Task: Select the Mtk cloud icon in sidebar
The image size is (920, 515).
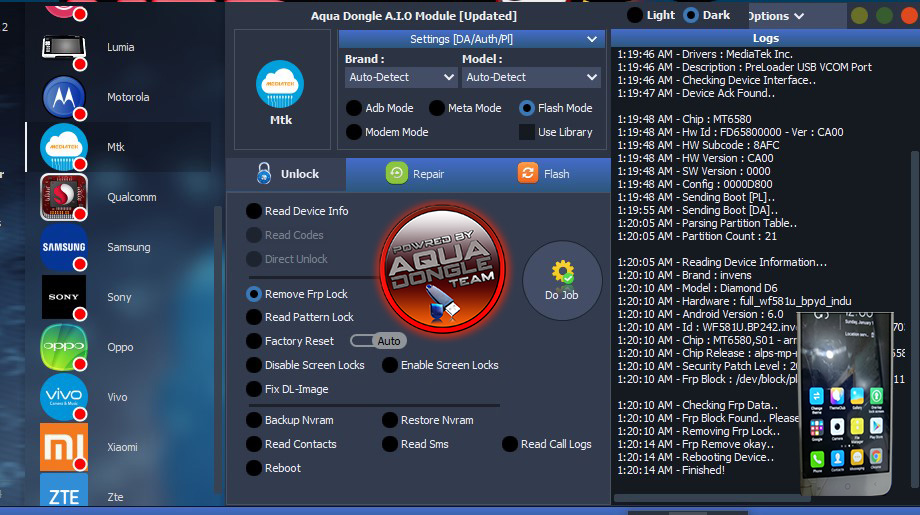Action: 64,147
